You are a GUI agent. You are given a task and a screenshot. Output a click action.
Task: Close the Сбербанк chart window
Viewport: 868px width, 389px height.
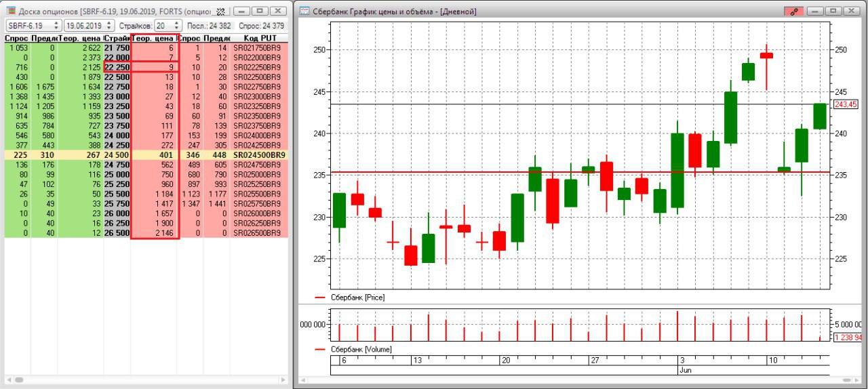click(x=851, y=12)
